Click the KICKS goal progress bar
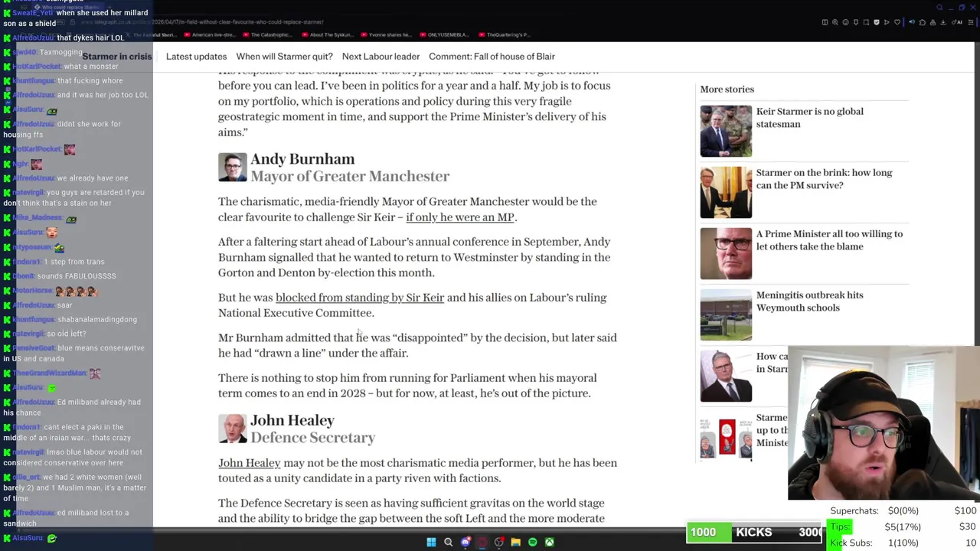 click(754, 532)
